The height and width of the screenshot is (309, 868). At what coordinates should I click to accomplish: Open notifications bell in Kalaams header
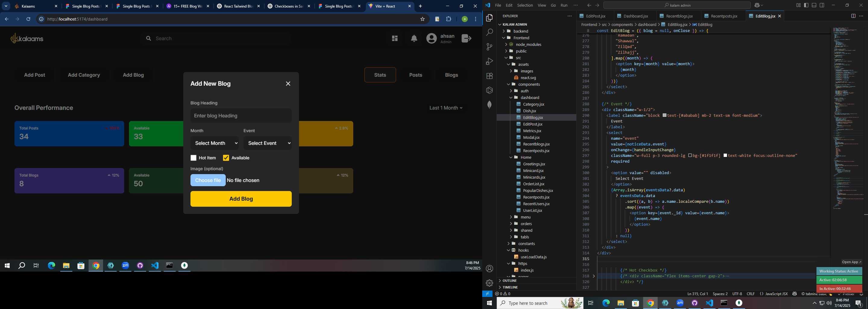414,38
